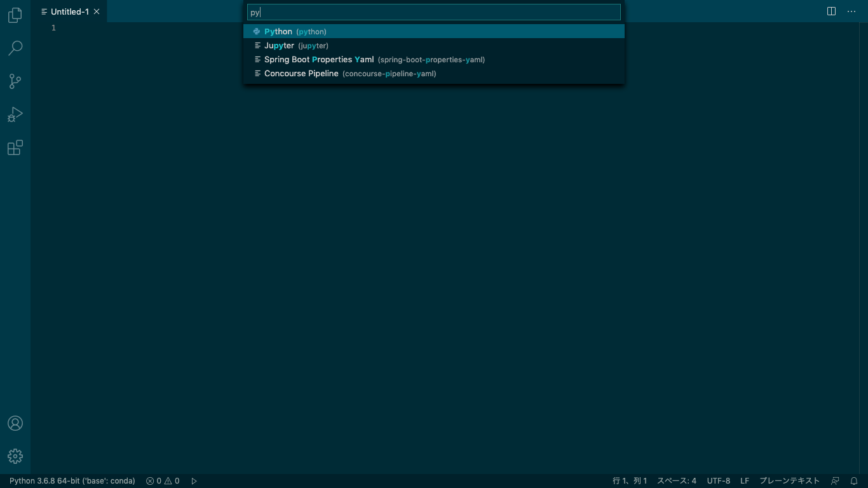This screenshot has width=868, height=488.
Task: Open language mode via プレーンテキスト
Action: tap(790, 481)
